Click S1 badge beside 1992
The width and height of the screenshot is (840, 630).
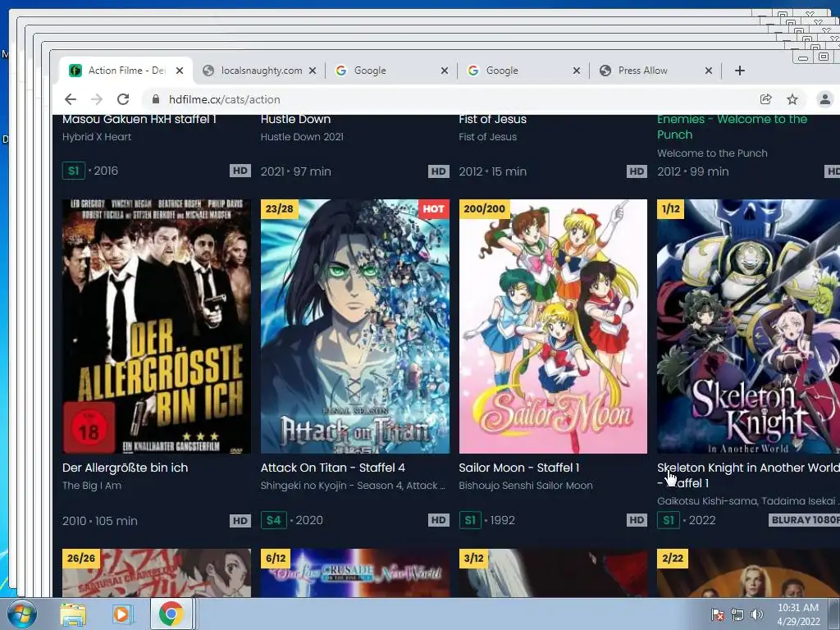click(470, 520)
